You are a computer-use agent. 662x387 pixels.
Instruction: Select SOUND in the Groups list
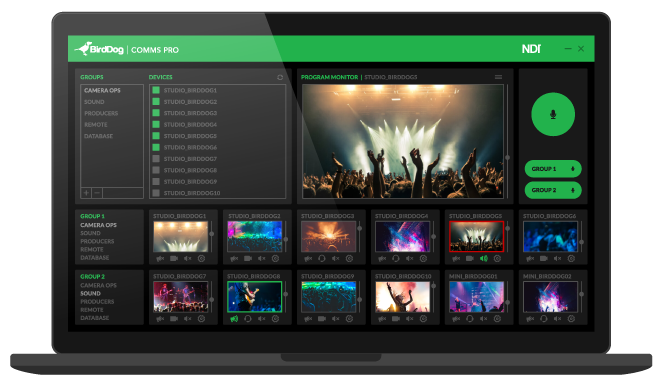coord(94,102)
